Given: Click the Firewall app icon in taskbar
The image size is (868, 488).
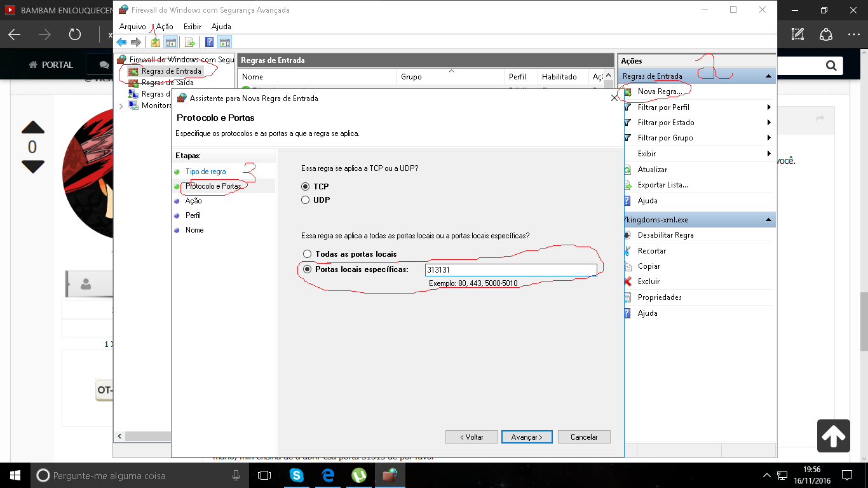Looking at the screenshot, I should pyautogui.click(x=390, y=475).
